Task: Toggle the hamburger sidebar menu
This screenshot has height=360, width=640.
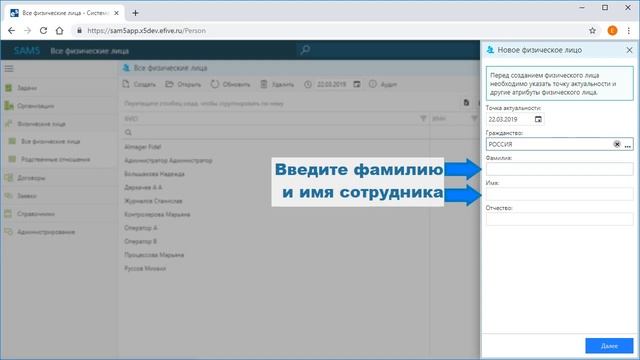Action: [x=9, y=69]
